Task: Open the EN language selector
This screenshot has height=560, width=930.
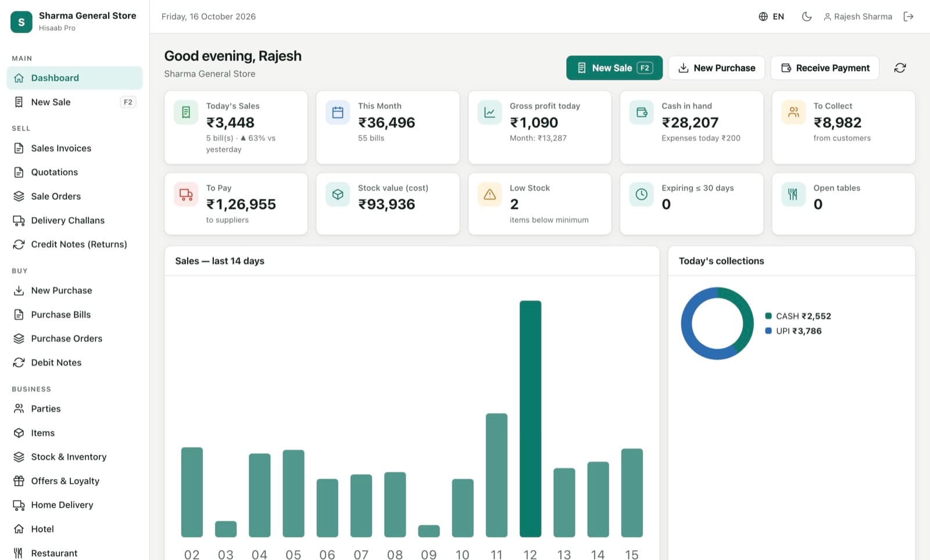Action: point(771,17)
